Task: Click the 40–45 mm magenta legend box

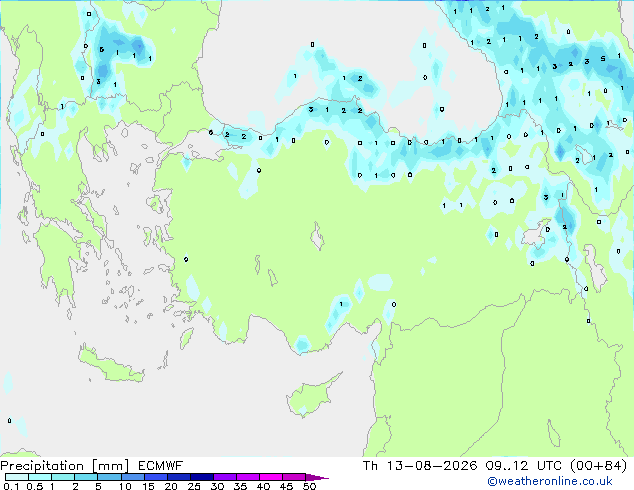Action: click(x=271, y=477)
